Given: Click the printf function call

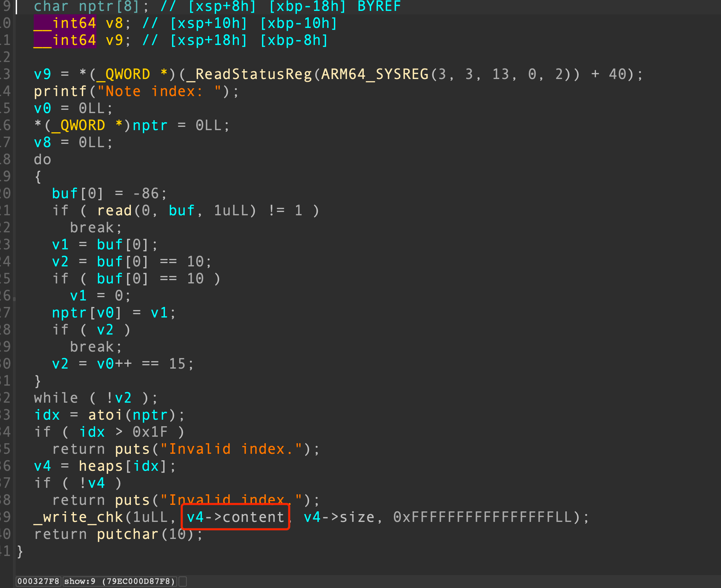Looking at the screenshot, I should (x=60, y=91).
